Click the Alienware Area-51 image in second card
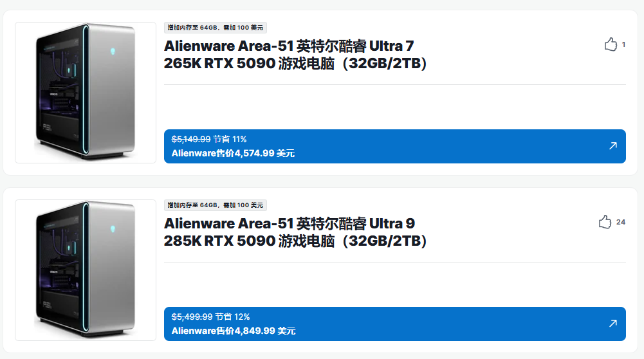 click(86, 270)
